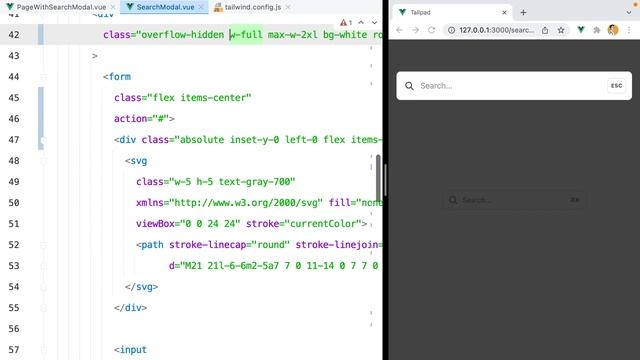Click the error warning indicator in editor
Image resolution: width=640 pixels, height=360 pixels.
point(346,22)
